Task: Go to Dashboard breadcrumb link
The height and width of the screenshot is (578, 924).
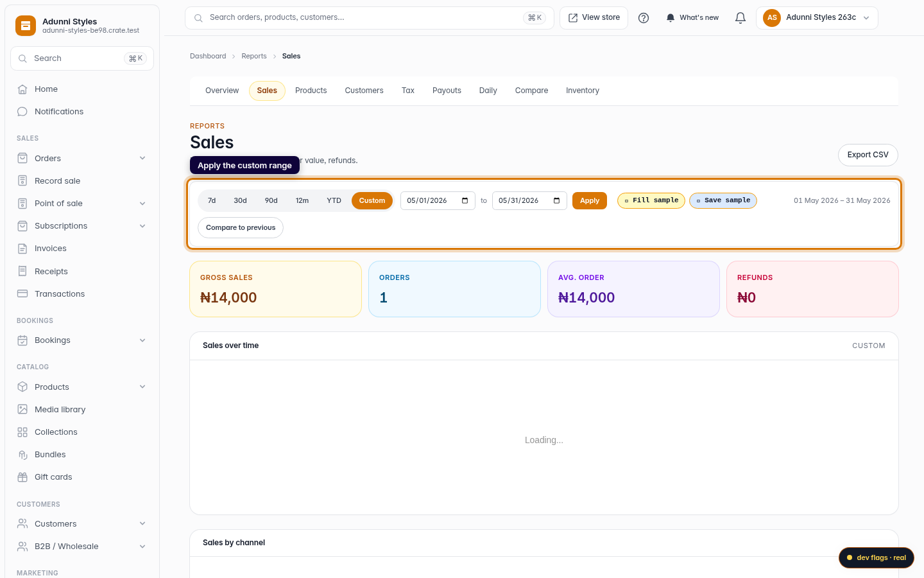Action: point(208,57)
